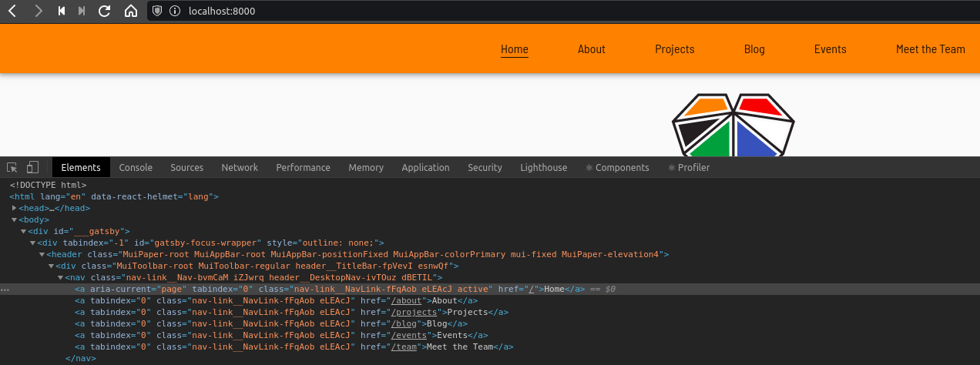Switch to the Application tab

425,167
